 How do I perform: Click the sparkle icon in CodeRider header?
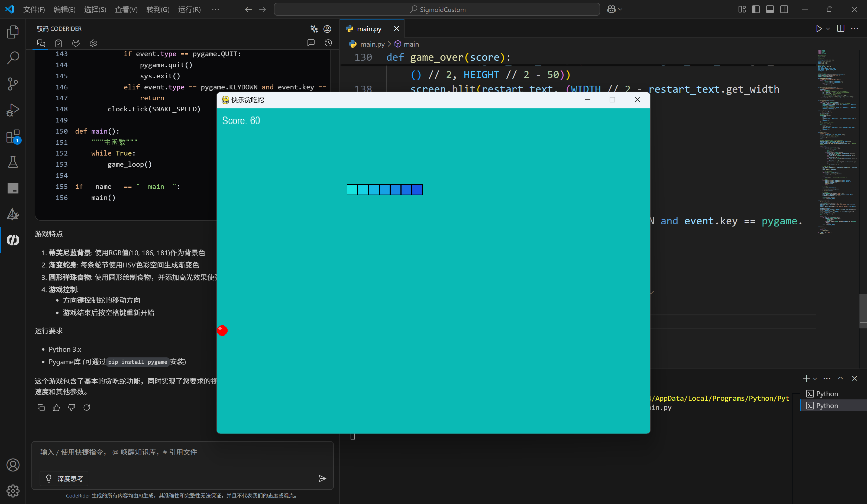coord(314,29)
